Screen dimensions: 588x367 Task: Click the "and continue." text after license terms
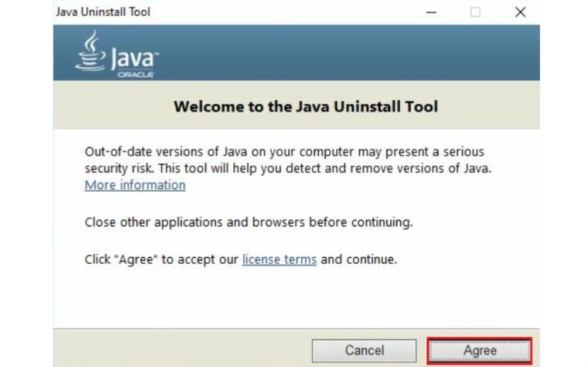358,259
